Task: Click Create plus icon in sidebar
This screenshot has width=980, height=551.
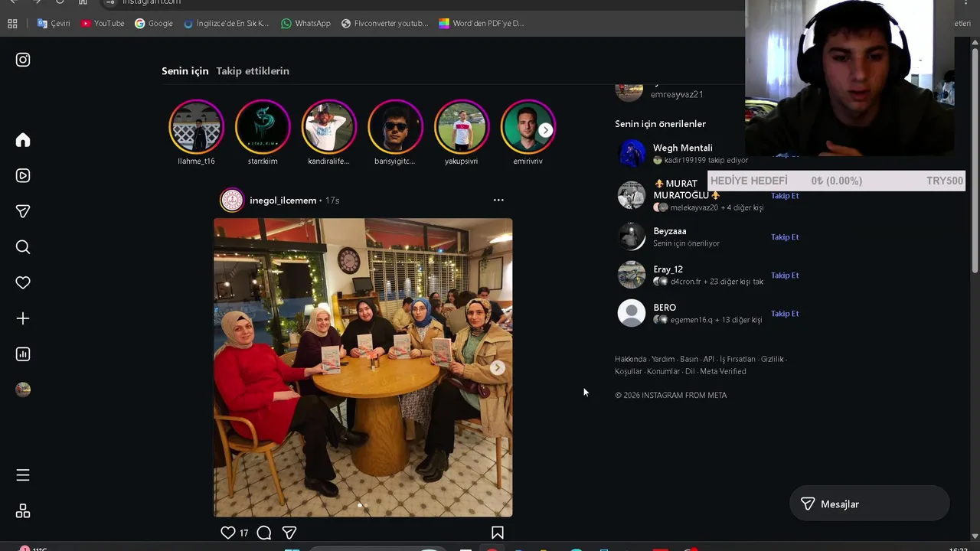Action: click(x=23, y=318)
